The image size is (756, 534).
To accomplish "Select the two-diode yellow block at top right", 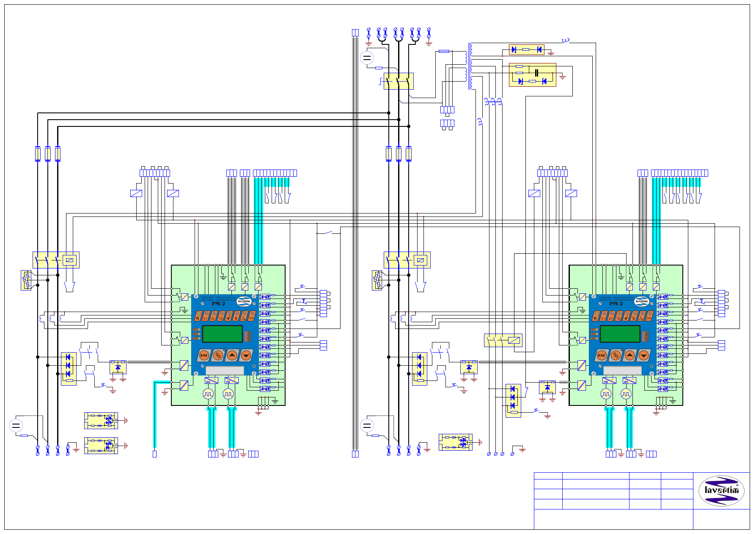I will (526, 49).
